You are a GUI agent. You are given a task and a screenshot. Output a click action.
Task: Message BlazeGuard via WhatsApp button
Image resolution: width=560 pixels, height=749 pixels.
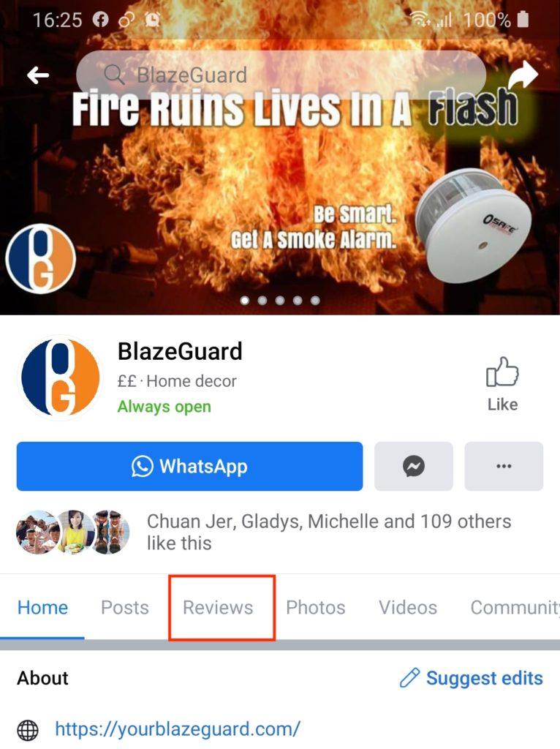[x=189, y=466]
